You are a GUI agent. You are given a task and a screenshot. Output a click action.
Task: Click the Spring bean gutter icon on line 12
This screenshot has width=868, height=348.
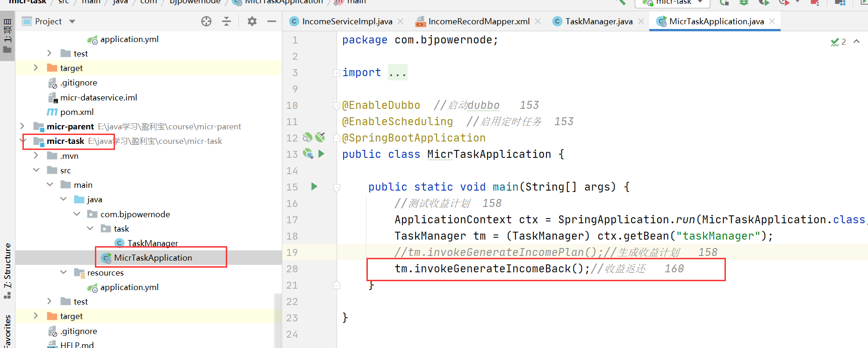(x=308, y=137)
